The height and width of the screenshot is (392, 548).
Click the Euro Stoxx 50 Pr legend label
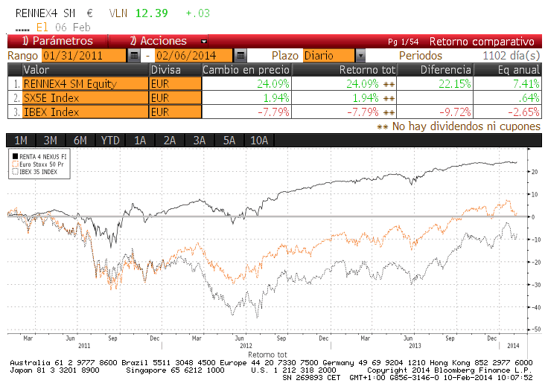pos(42,164)
